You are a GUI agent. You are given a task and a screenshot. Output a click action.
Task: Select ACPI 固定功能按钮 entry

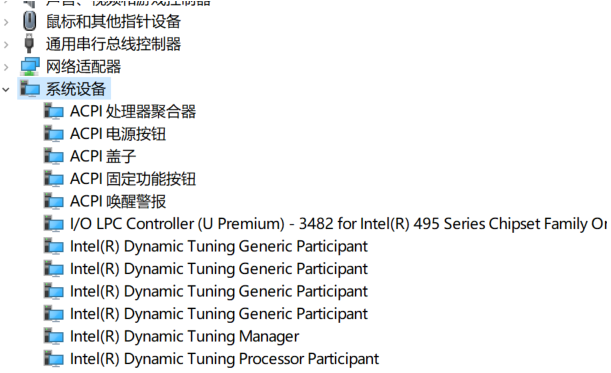pos(133,179)
